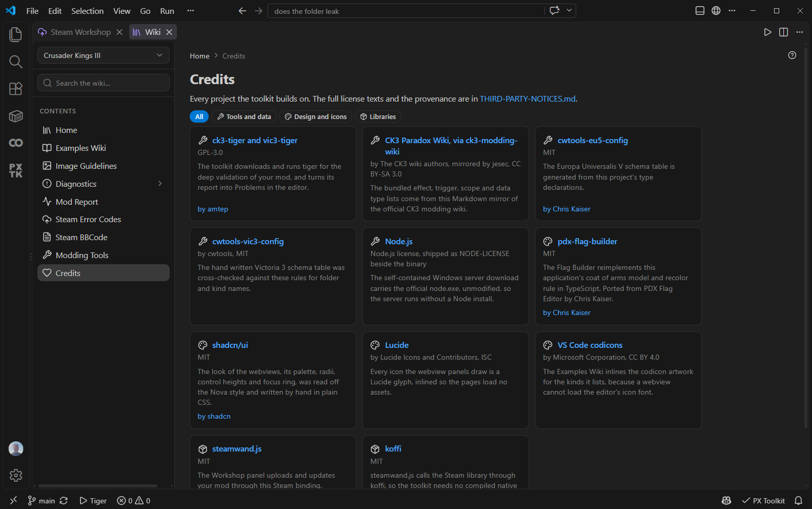812x509 pixels.
Task: Go forward with the right arrow
Action: click(258, 11)
